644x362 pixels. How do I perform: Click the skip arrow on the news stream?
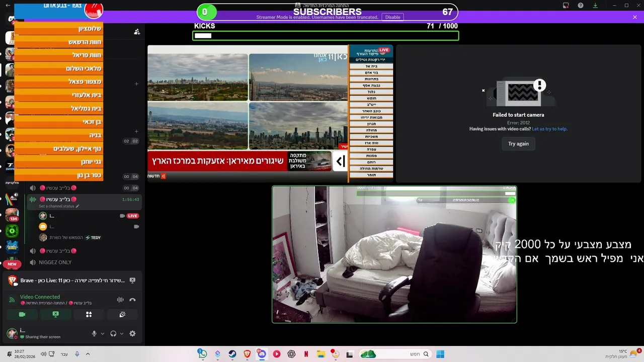pos(341,161)
